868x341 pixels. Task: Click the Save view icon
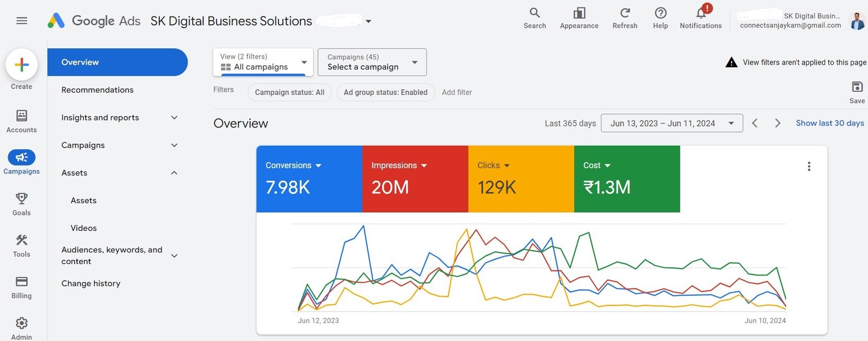click(x=857, y=87)
